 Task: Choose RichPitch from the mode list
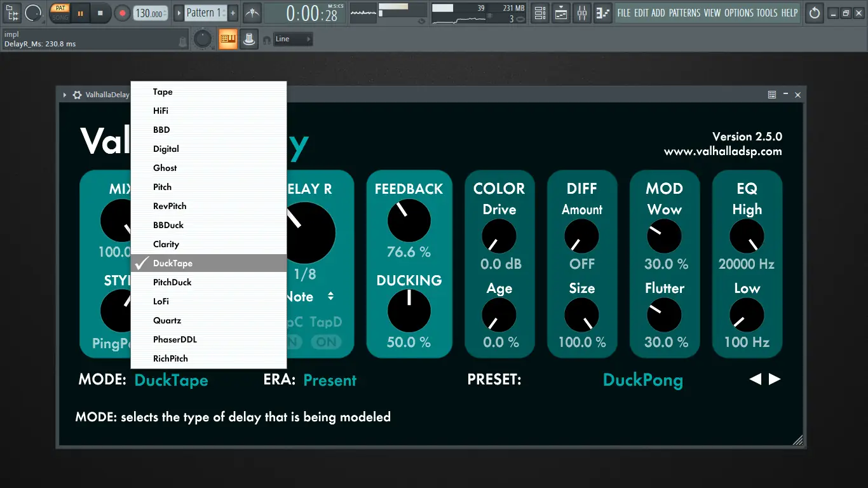208,358
